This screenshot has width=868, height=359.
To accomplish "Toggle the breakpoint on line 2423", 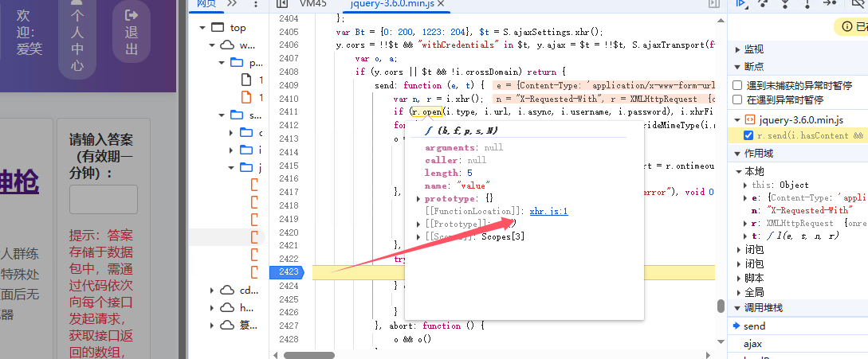I will point(287,271).
